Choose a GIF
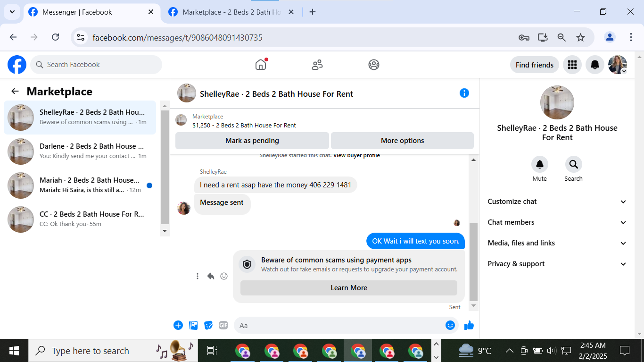This screenshot has height=362, width=644. tap(223, 325)
